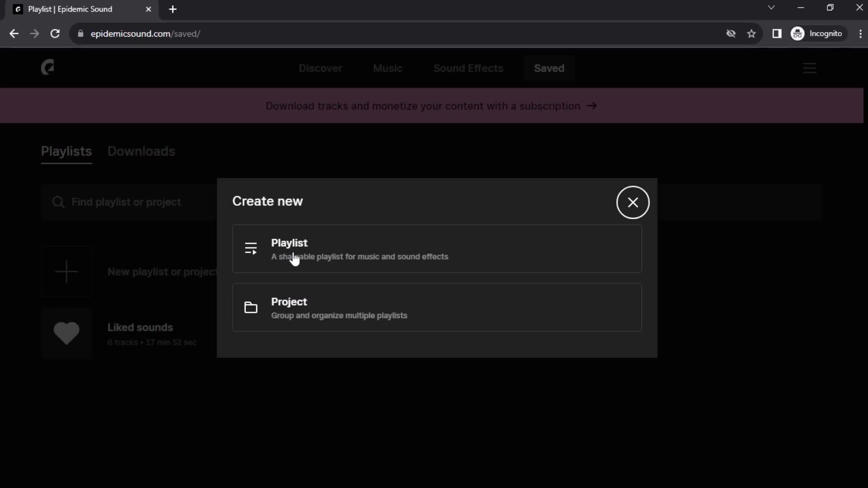Expand the Sound Effects navigation item
The height and width of the screenshot is (488, 868).
468,68
